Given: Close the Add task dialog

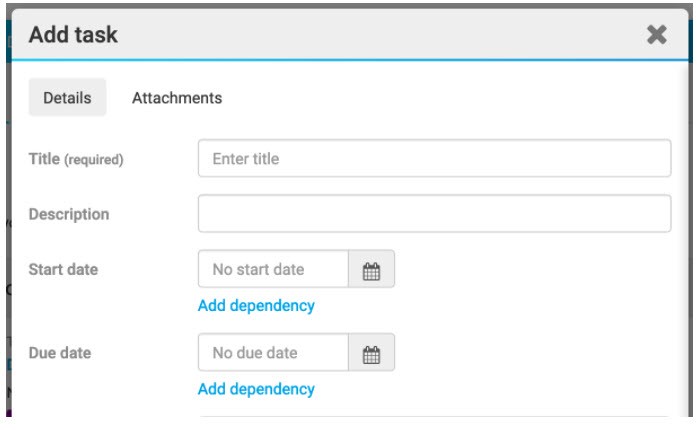Looking at the screenshot, I should pos(656,35).
